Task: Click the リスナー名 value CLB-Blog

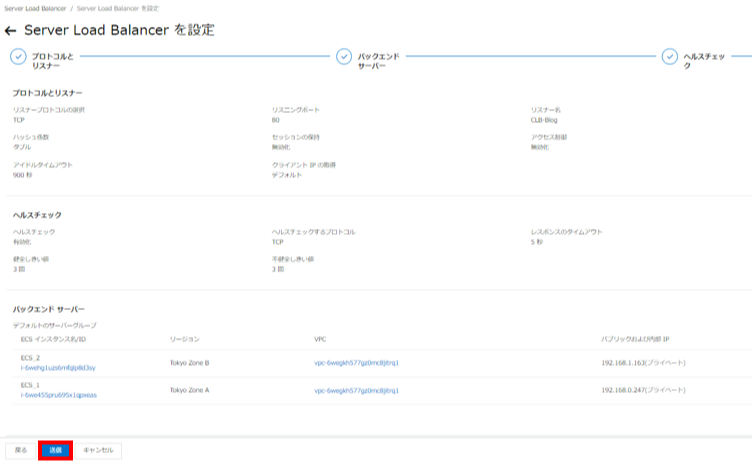Action: 544,119
